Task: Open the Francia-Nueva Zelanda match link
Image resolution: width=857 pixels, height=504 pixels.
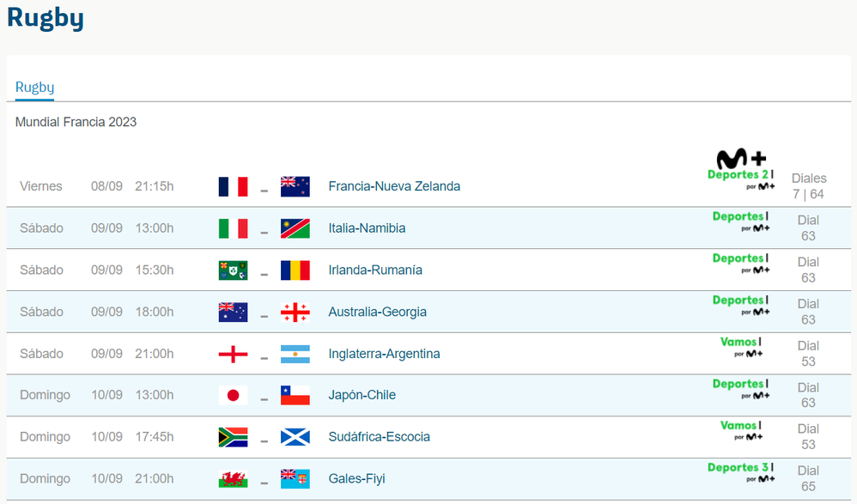Action: pyautogui.click(x=394, y=186)
